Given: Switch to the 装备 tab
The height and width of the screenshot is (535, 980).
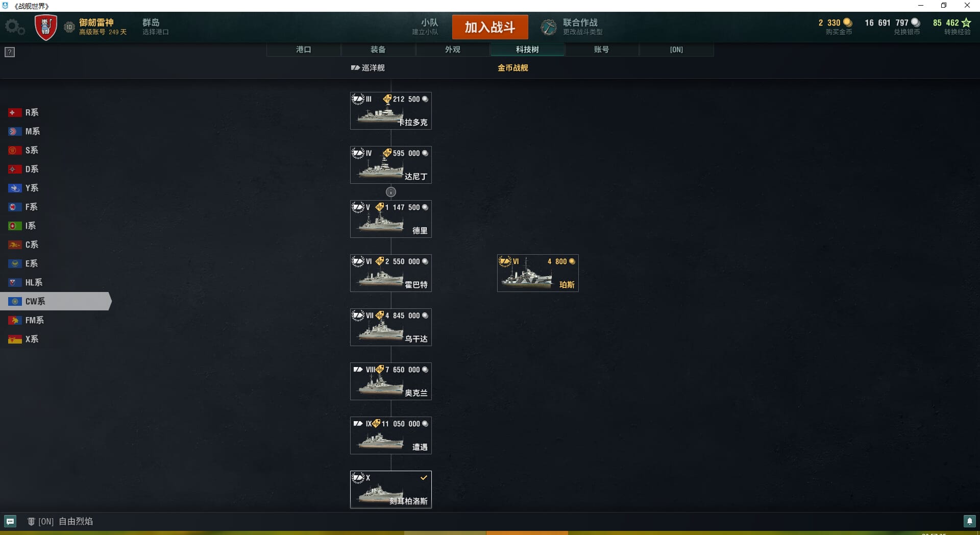Looking at the screenshot, I should pyautogui.click(x=378, y=50).
